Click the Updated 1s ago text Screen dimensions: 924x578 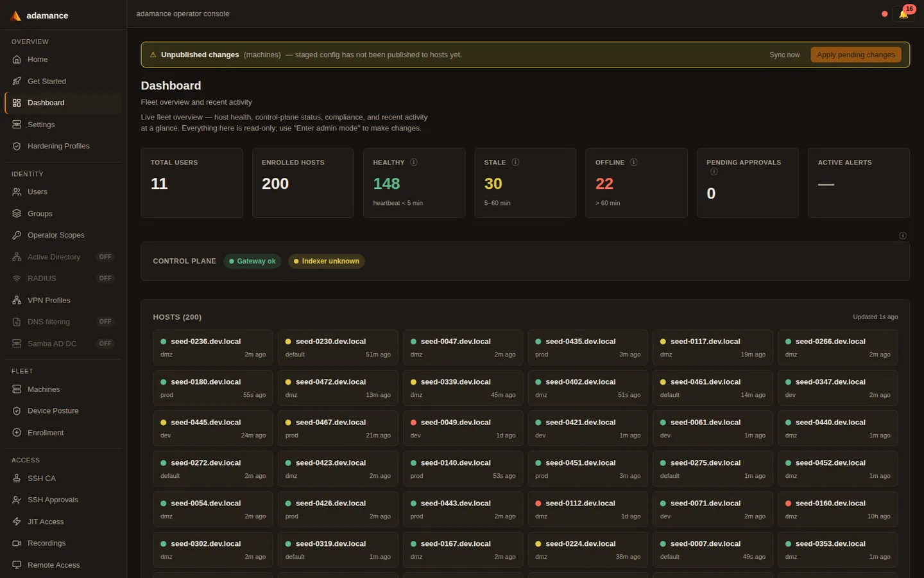click(x=875, y=317)
